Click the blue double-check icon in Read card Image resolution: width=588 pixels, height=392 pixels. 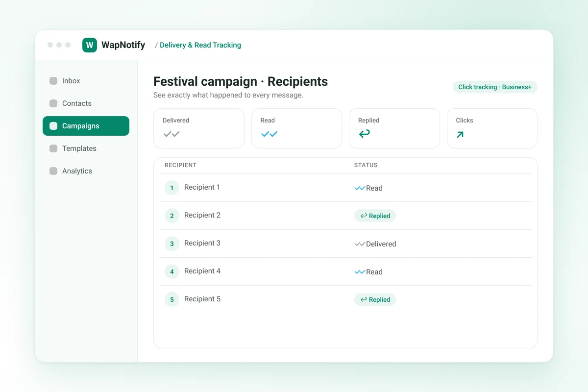tap(269, 134)
